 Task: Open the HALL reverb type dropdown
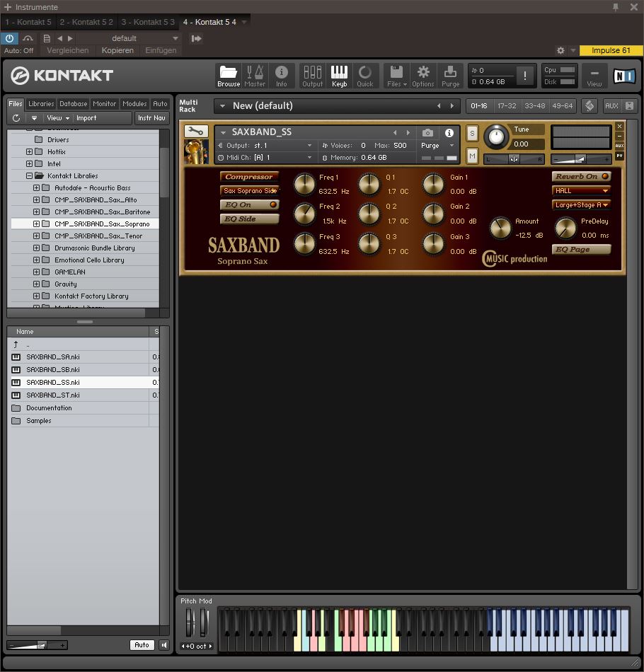click(581, 191)
